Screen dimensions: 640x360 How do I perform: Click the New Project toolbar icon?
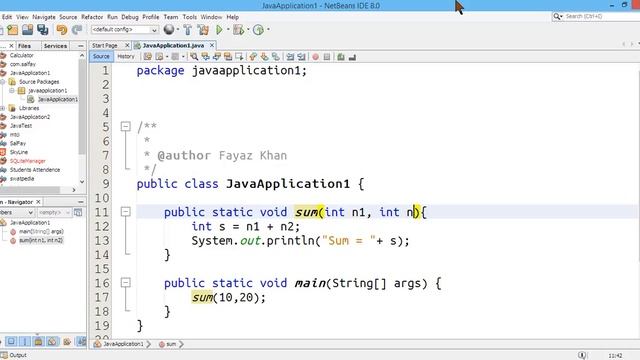(x=13, y=30)
